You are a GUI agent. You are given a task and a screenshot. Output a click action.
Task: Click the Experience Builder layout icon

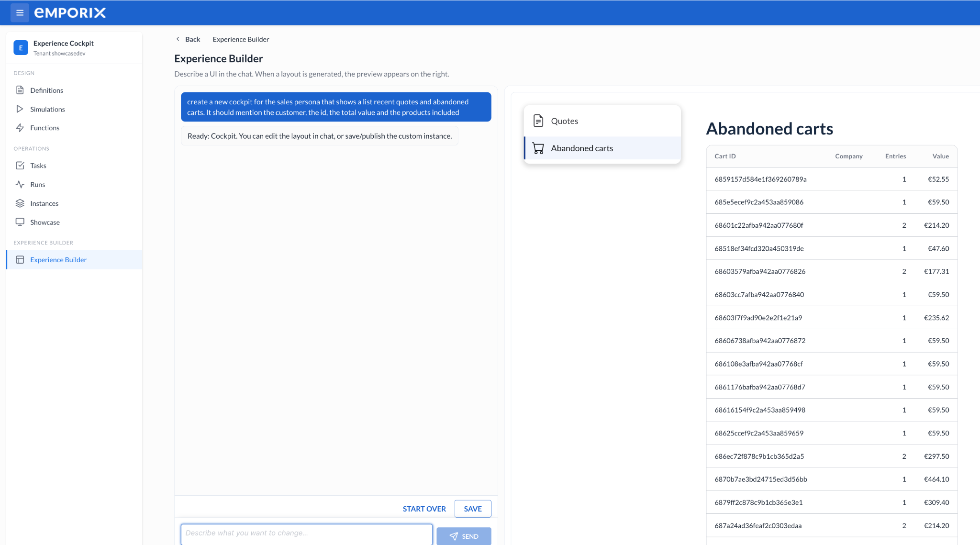coord(20,260)
